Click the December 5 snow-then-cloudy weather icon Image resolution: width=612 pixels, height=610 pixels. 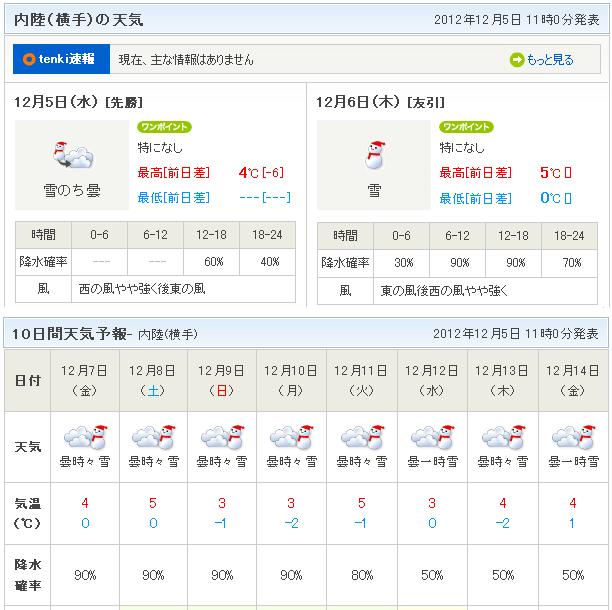point(73,155)
